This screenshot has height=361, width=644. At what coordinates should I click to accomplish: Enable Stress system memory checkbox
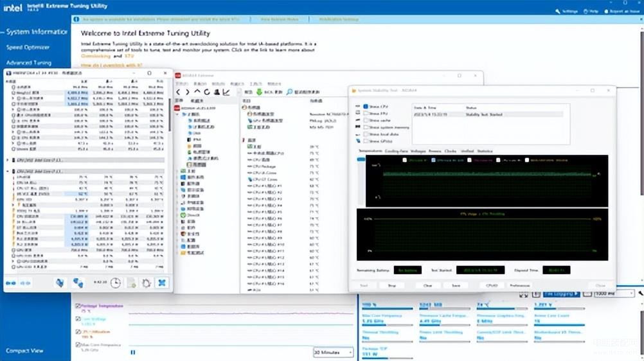366,127
